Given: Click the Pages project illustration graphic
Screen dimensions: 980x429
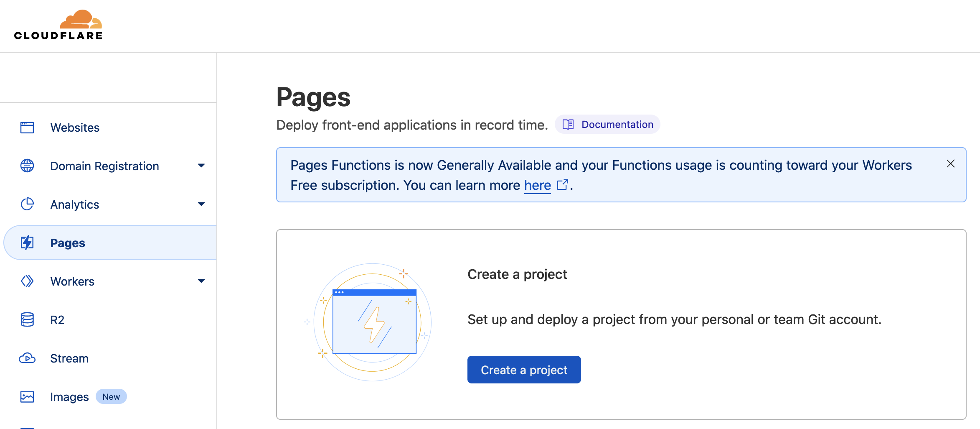Looking at the screenshot, I should (x=368, y=322).
